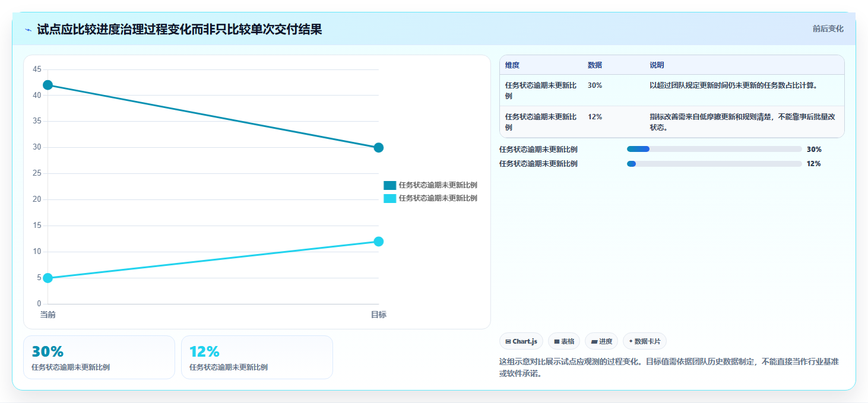The height and width of the screenshot is (403, 868).
Task: Click the description starting 以超过团队规定更新时间
Action: pyautogui.click(x=734, y=85)
